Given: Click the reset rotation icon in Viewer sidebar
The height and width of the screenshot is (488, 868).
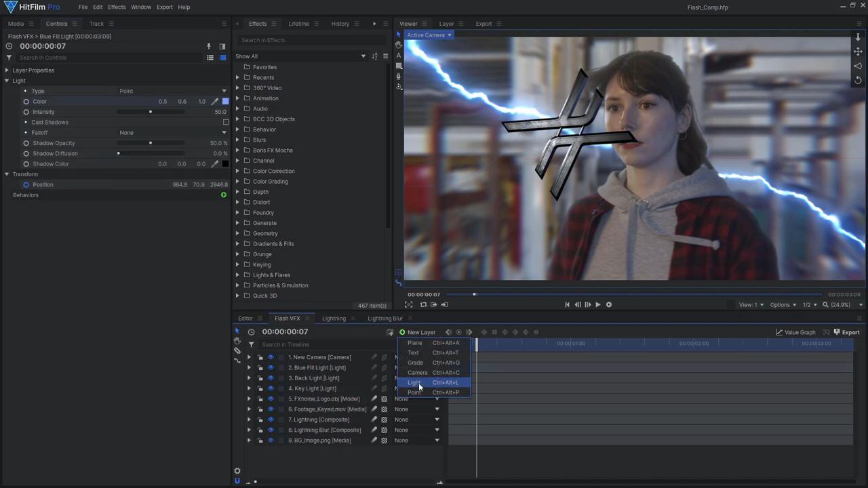Looking at the screenshot, I should click(858, 80).
